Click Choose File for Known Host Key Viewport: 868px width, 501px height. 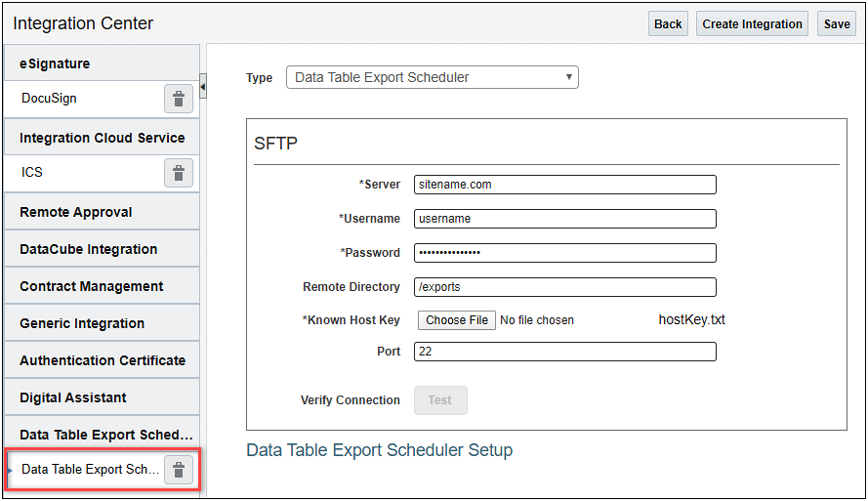point(457,320)
